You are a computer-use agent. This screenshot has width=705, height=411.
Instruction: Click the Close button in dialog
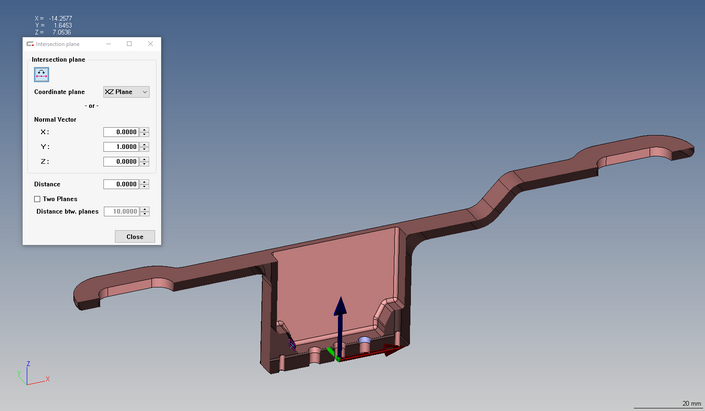pos(135,237)
